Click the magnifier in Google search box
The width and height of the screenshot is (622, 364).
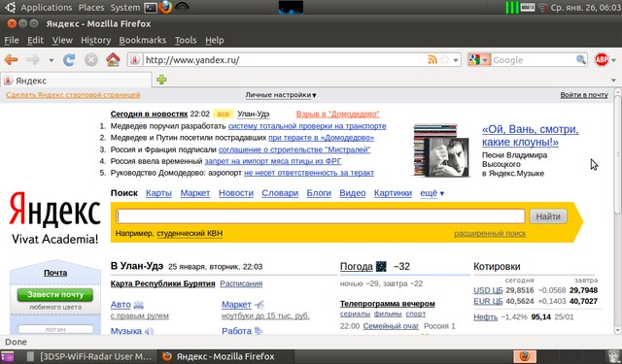pyautogui.click(x=581, y=60)
